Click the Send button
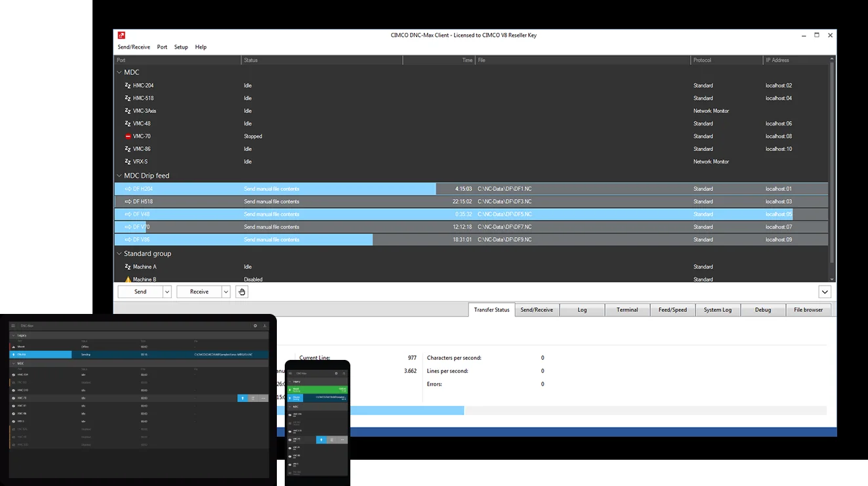The height and width of the screenshot is (486, 868). coord(140,292)
